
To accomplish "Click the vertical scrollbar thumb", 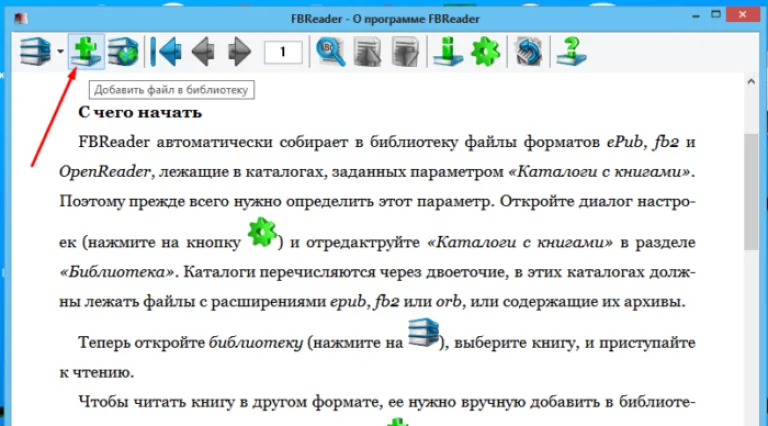I will [x=751, y=191].
